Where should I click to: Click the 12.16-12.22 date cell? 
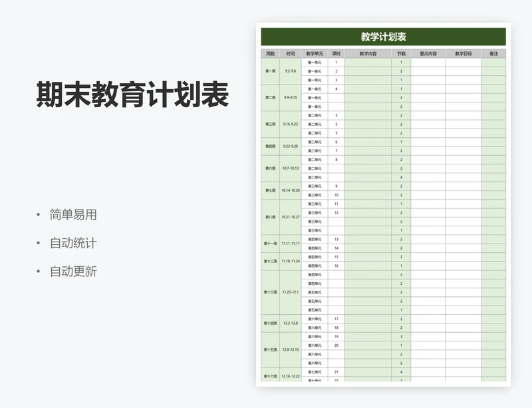[291, 376]
